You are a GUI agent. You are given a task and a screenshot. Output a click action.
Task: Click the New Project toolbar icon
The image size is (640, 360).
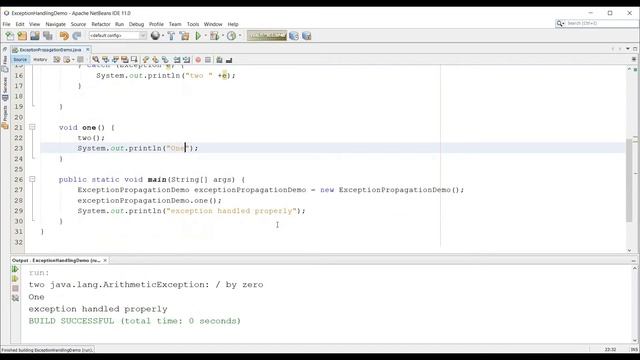coord(22,36)
